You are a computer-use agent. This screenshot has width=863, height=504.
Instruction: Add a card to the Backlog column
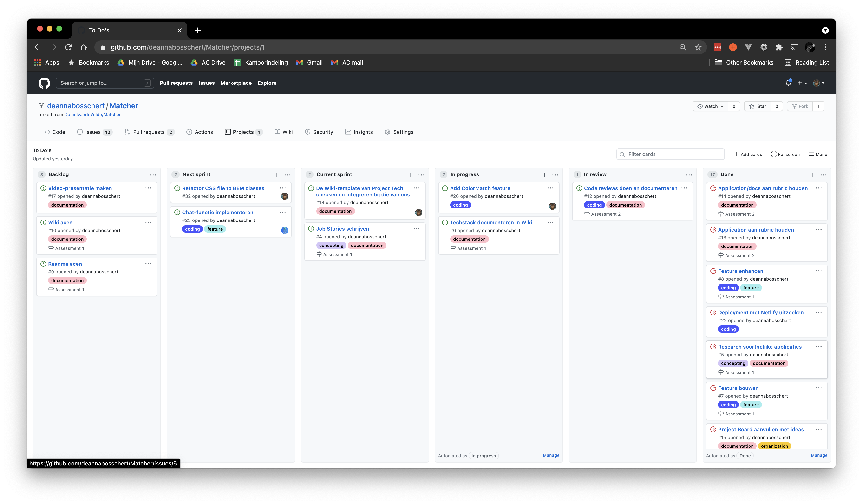click(143, 175)
